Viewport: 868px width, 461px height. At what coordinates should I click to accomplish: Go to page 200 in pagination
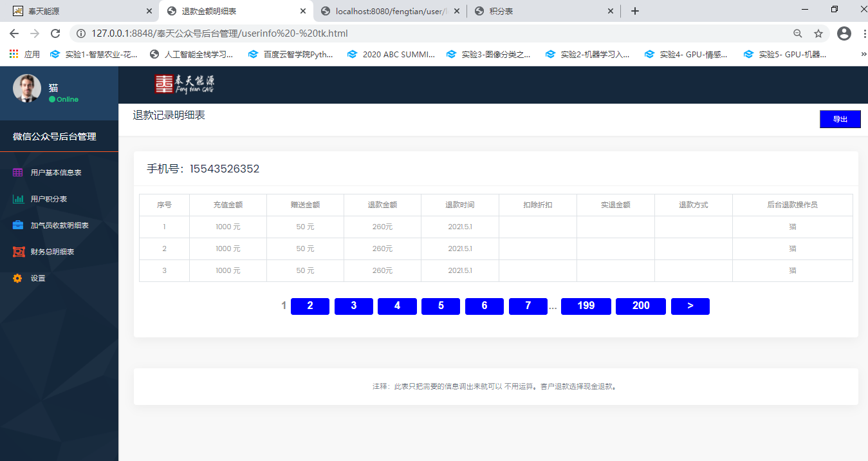640,306
